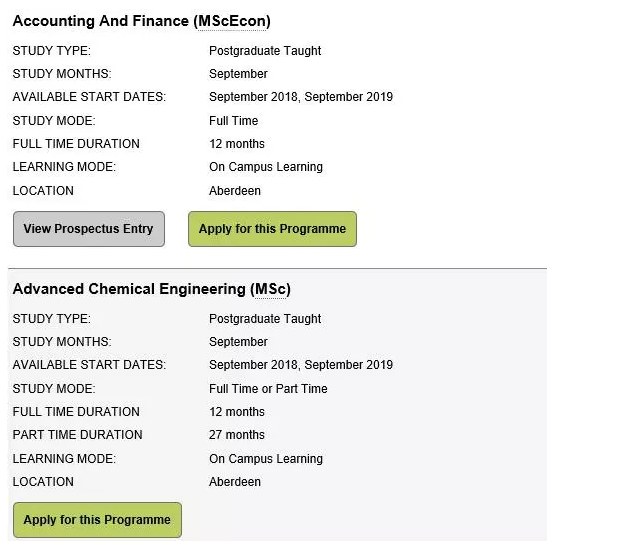Click the start dates value under Accounting And Finance
The height and width of the screenshot is (549, 629).
click(301, 97)
